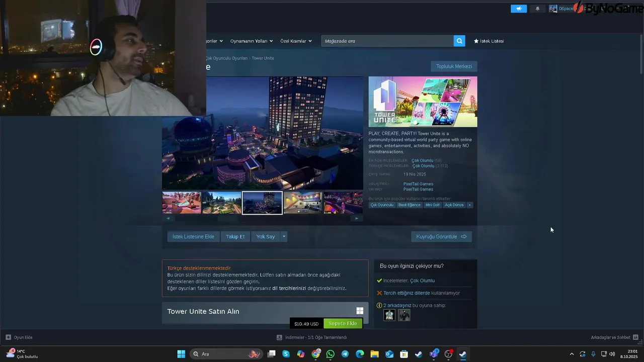The height and width of the screenshot is (362, 644).
Task: Open the dropdown arrow beside Yok Say
Action: (284, 236)
